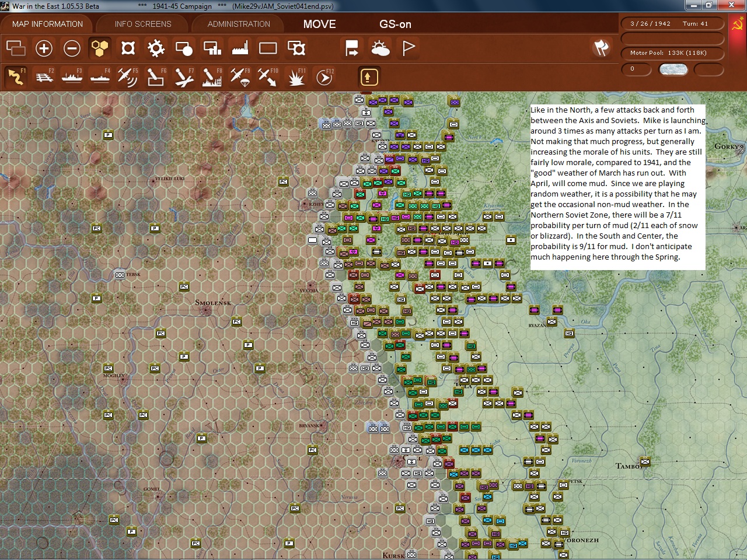Click the F11 explosion icon

(x=296, y=76)
